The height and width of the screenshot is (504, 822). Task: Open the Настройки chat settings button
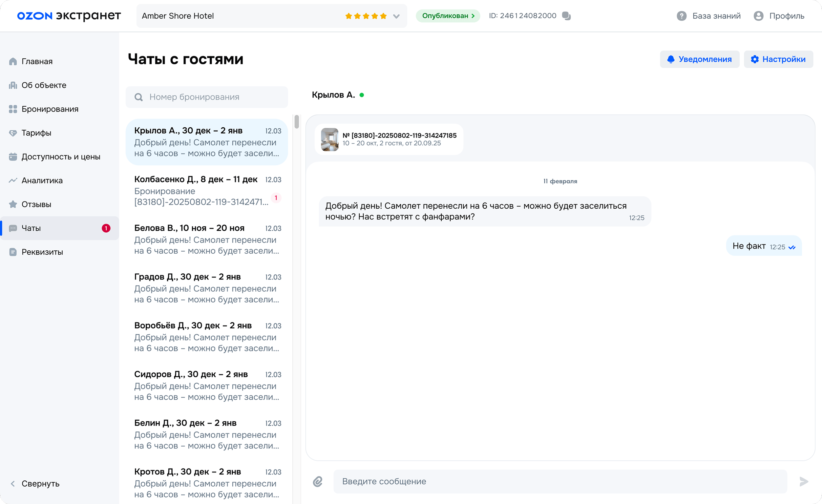click(x=778, y=59)
